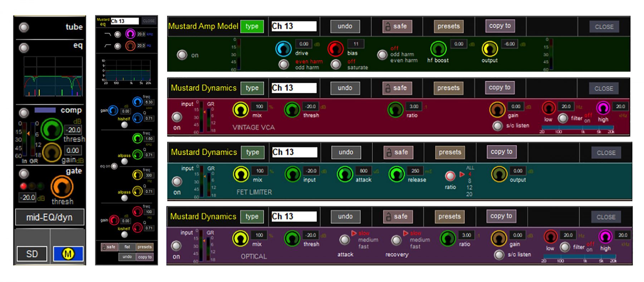Image resolution: width=644 pixels, height=282 pixels.
Task: Open the type selector in FET LIMITER panel
Action: click(x=253, y=152)
